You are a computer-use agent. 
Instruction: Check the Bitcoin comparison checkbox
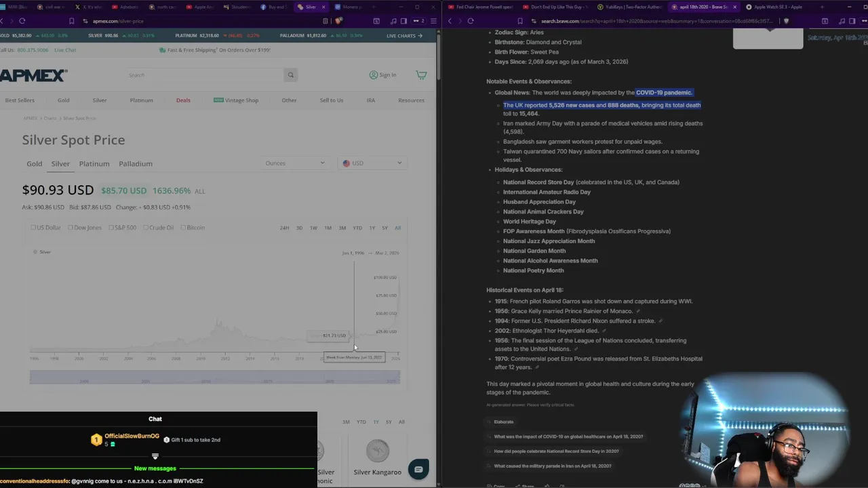point(183,228)
